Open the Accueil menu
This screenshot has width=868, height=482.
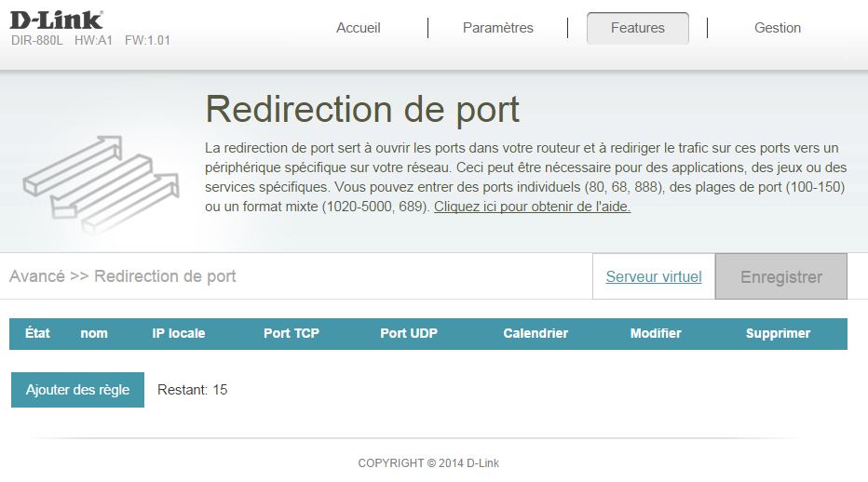[x=359, y=28]
